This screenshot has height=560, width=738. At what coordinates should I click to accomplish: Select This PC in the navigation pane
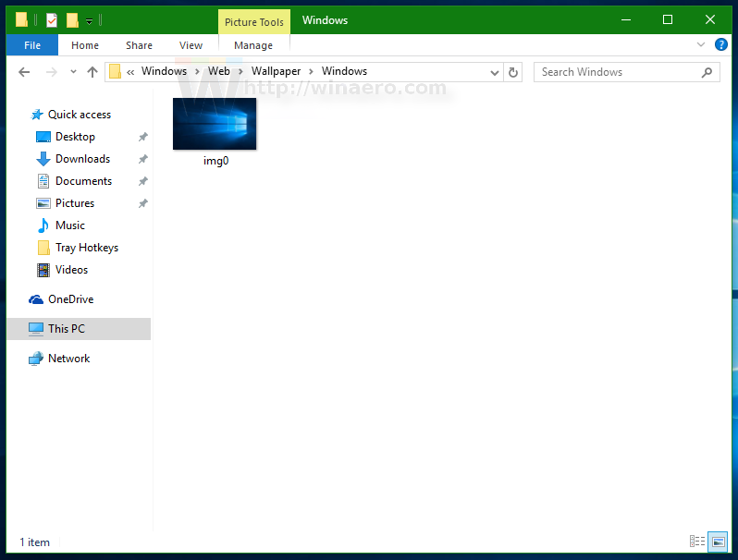[79, 329]
